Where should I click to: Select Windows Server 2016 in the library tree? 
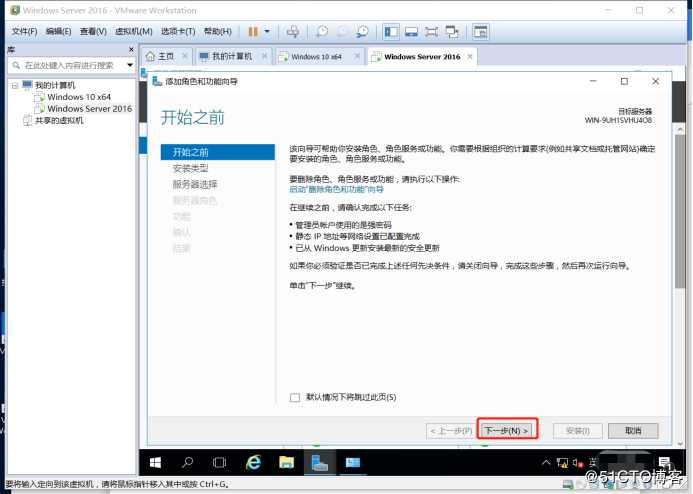pos(90,109)
